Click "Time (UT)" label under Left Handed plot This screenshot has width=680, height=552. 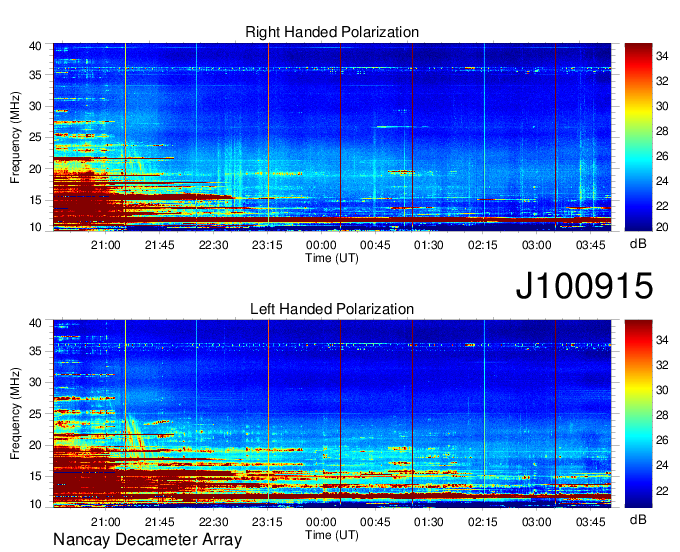click(332, 535)
